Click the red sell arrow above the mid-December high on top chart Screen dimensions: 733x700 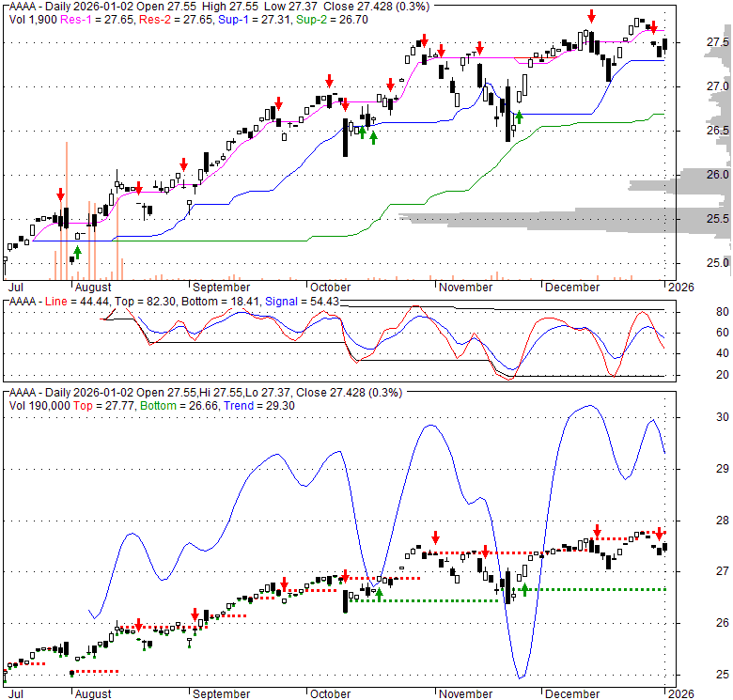pos(591,15)
